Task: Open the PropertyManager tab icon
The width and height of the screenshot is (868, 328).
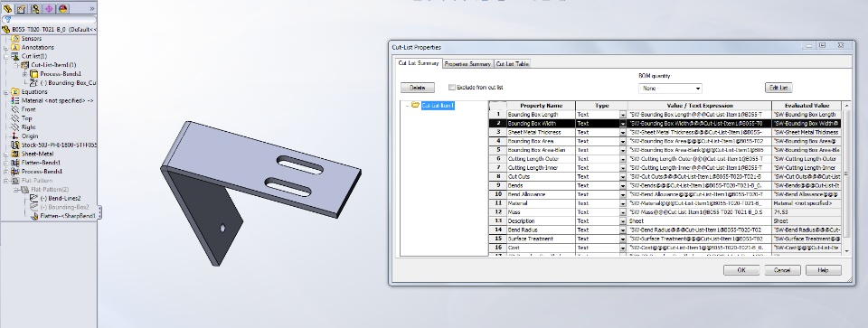Action: (21, 8)
